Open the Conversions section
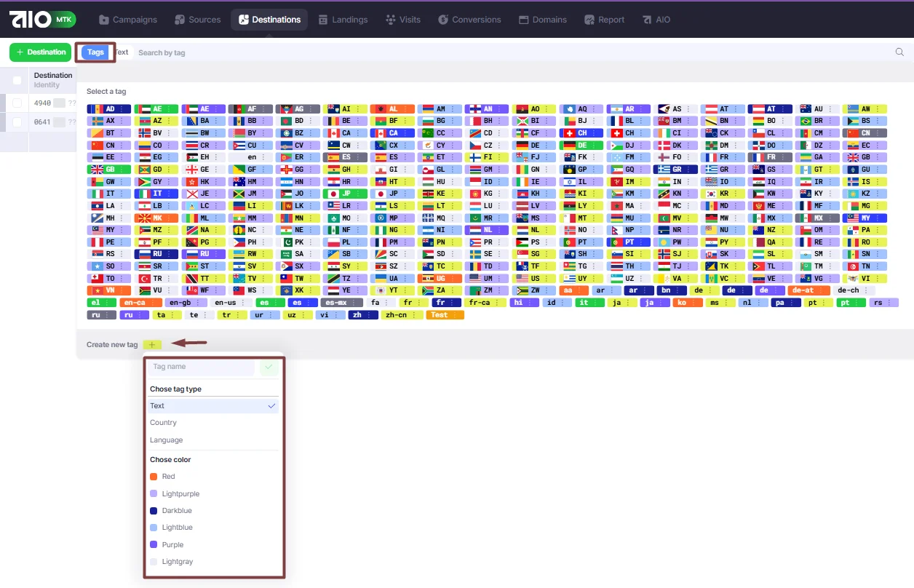The width and height of the screenshot is (914, 588). [x=470, y=20]
